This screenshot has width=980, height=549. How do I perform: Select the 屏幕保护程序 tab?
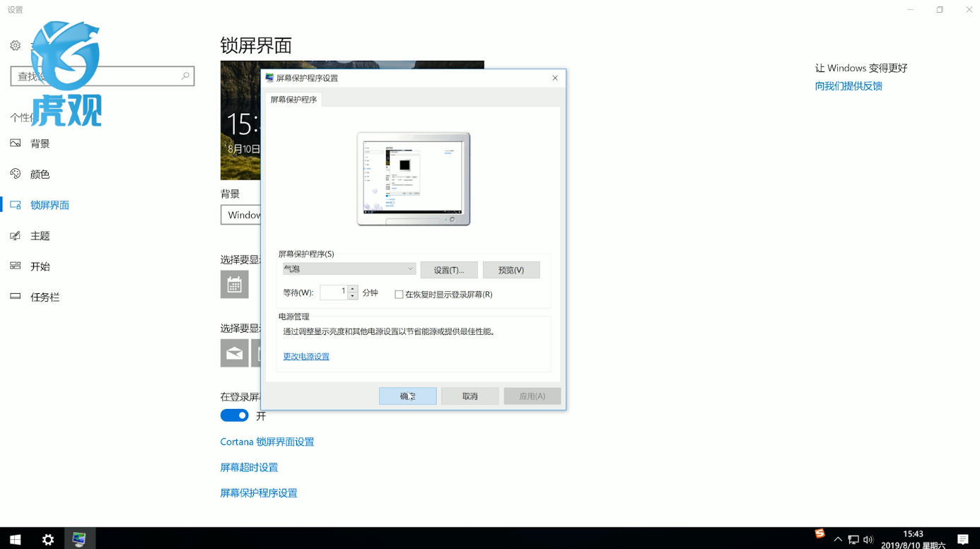pyautogui.click(x=293, y=100)
